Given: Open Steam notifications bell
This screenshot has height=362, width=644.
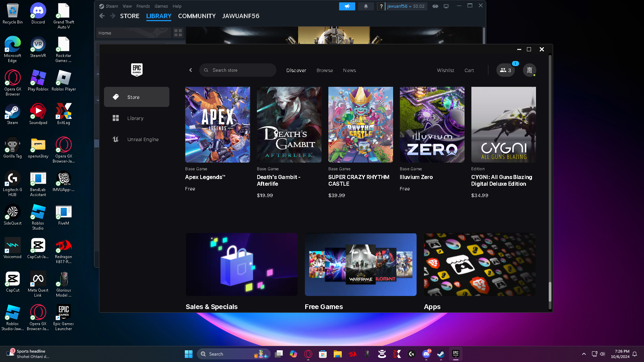Looking at the screenshot, I should point(366,6).
